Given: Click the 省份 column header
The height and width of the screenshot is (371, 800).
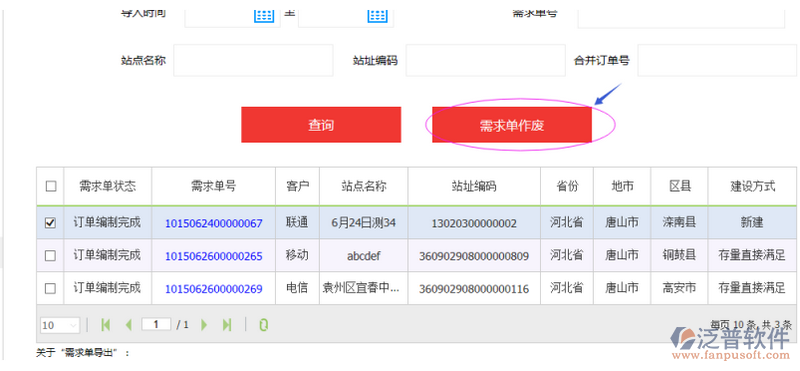Looking at the screenshot, I should pos(567,186).
